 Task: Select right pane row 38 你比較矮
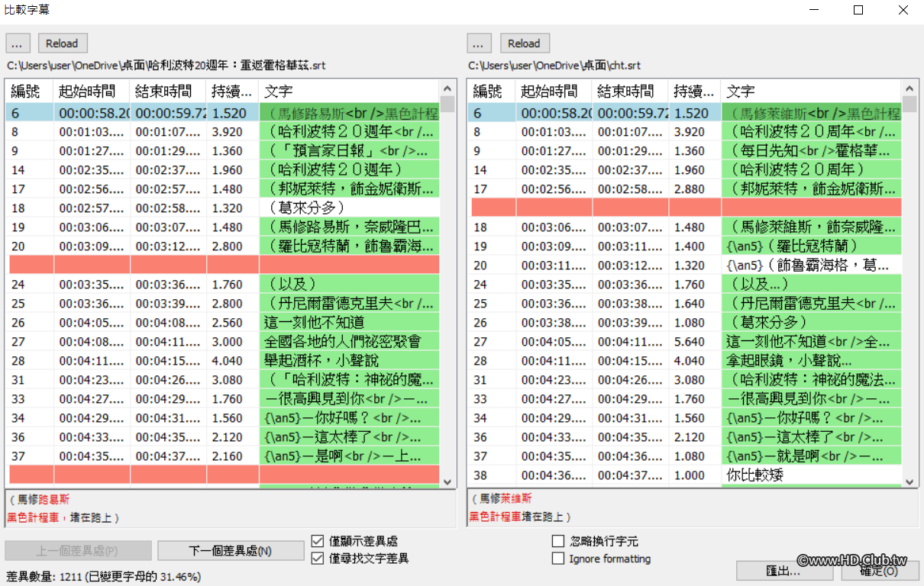(x=685, y=475)
